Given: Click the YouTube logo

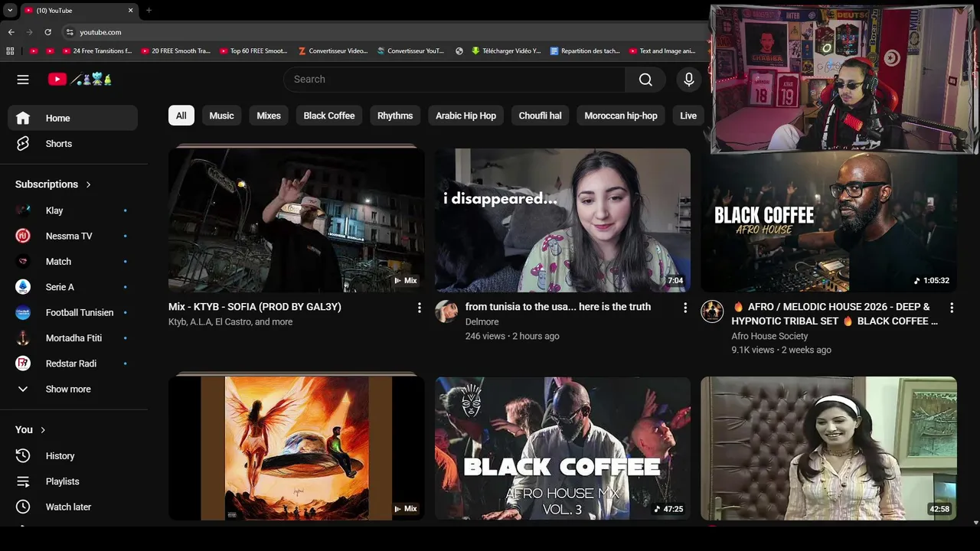Looking at the screenshot, I should 80,79.
